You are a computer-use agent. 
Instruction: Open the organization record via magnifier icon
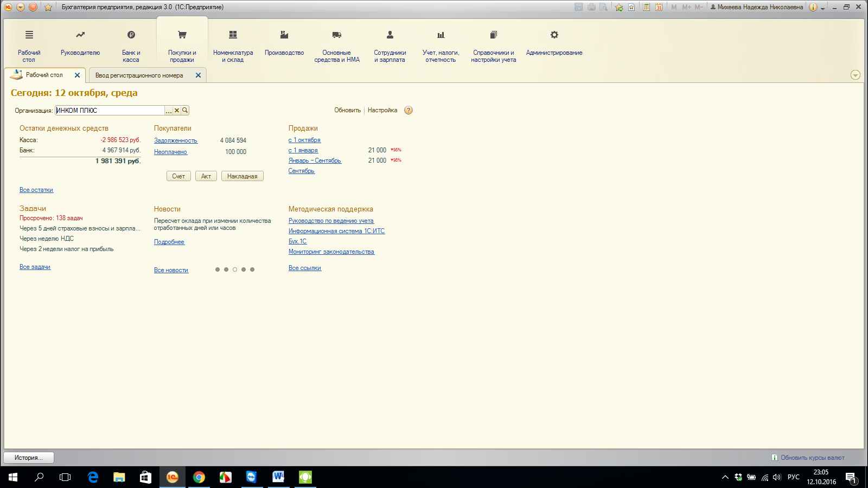click(x=185, y=110)
